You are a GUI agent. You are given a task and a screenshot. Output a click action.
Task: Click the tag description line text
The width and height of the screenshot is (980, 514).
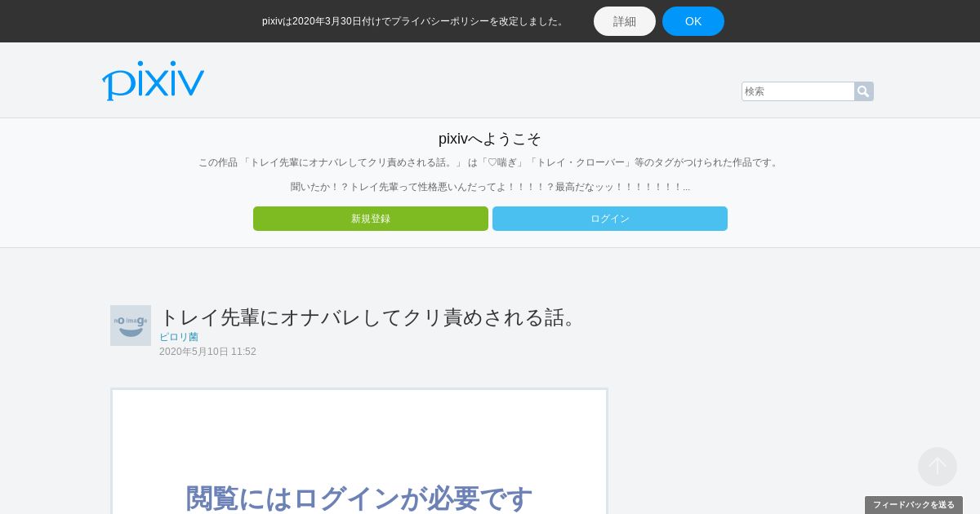click(490, 162)
